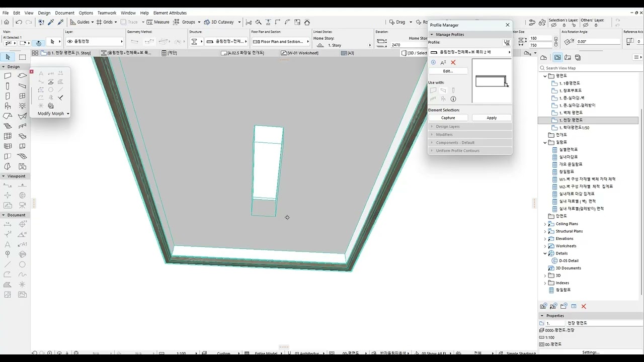Screen dimensions: 644x362
Task: Select the Lamp tool
Action: point(22,106)
